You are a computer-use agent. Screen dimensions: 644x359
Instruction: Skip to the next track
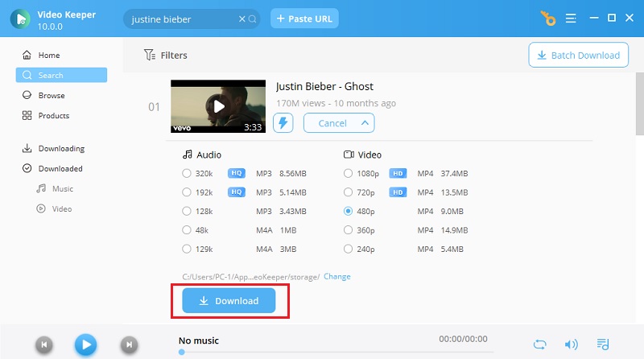[x=129, y=345]
